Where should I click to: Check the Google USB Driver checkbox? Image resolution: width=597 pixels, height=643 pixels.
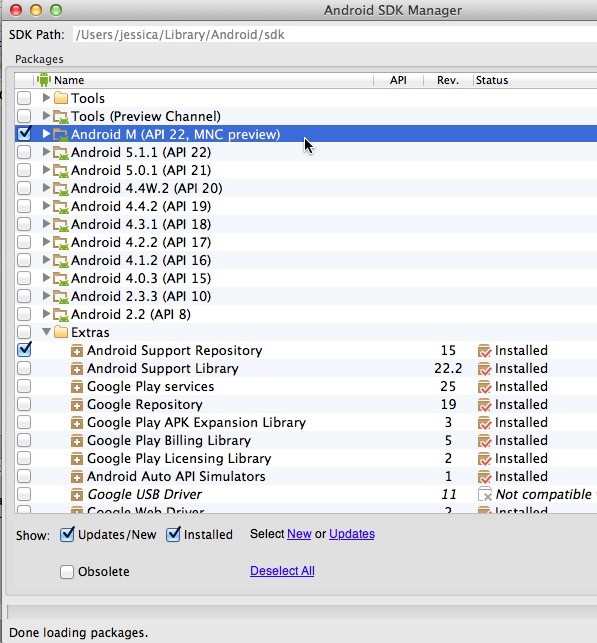click(24, 494)
